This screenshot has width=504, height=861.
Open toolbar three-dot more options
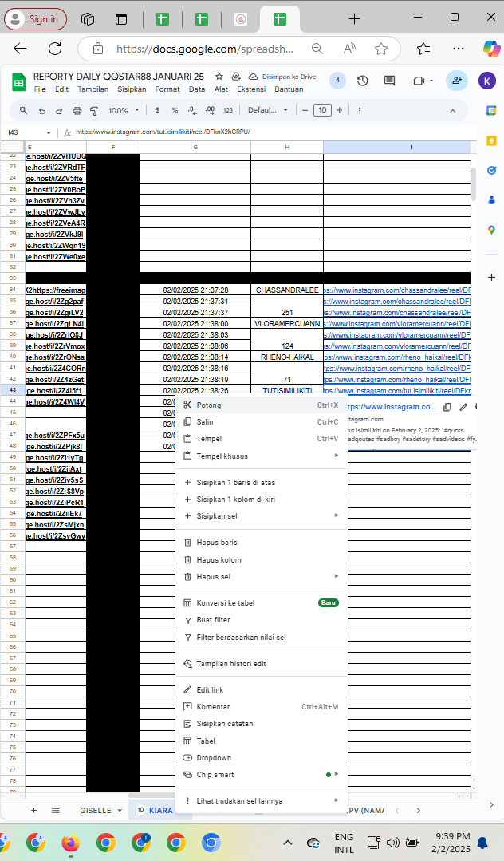pyautogui.click(x=360, y=110)
